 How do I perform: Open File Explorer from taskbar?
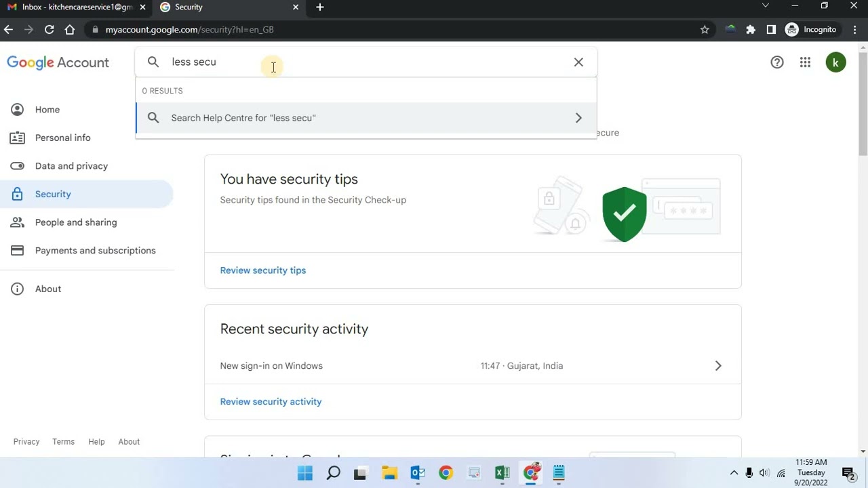click(x=389, y=473)
